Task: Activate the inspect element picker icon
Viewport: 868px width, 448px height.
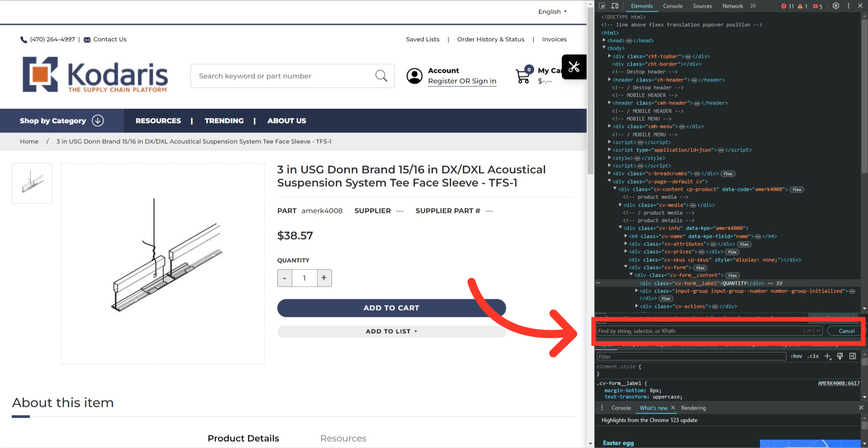Action: (x=602, y=6)
